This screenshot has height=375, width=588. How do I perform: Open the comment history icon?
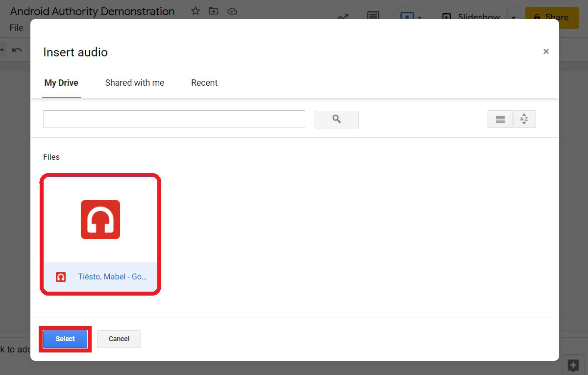[x=373, y=17]
